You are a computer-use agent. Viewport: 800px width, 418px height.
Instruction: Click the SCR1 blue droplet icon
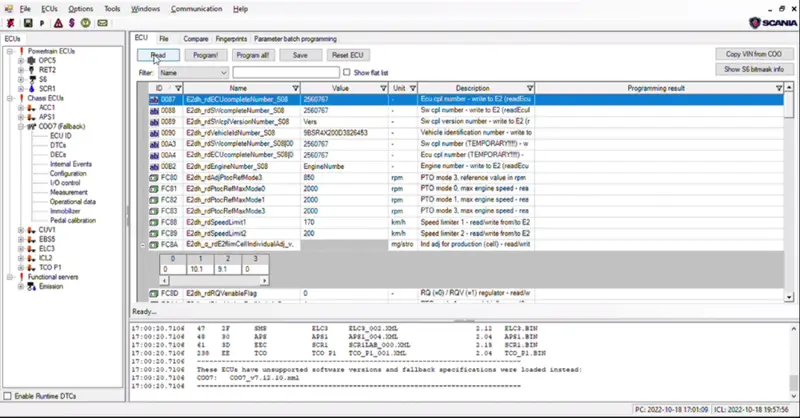32,89
